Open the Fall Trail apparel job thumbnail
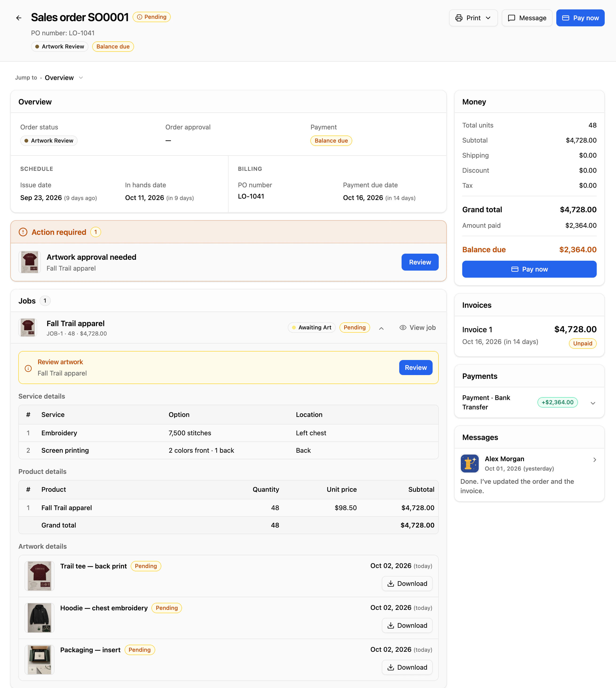This screenshot has height=688, width=616. tap(28, 328)
